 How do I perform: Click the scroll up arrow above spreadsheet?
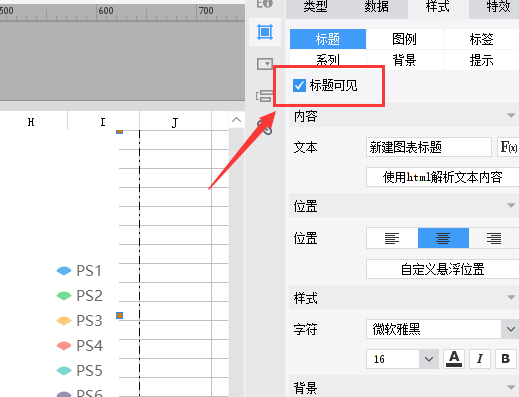[236, 120]
